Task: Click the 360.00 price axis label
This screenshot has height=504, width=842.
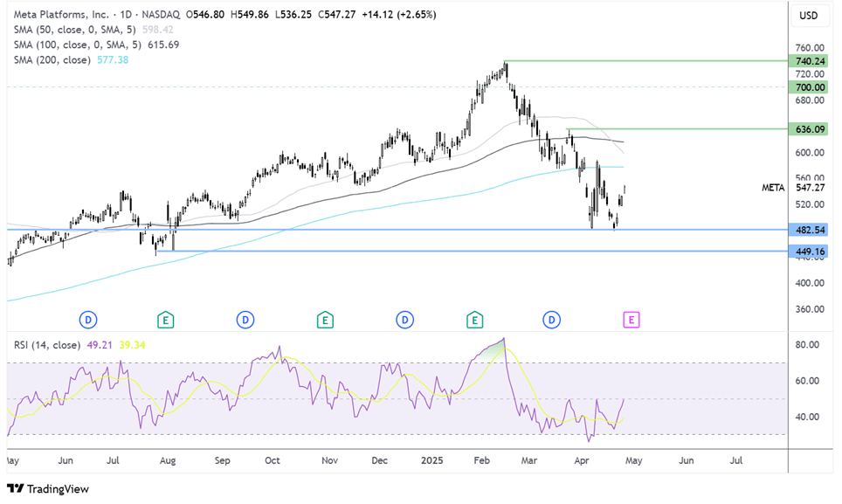Action: click(x=810, y=309)
